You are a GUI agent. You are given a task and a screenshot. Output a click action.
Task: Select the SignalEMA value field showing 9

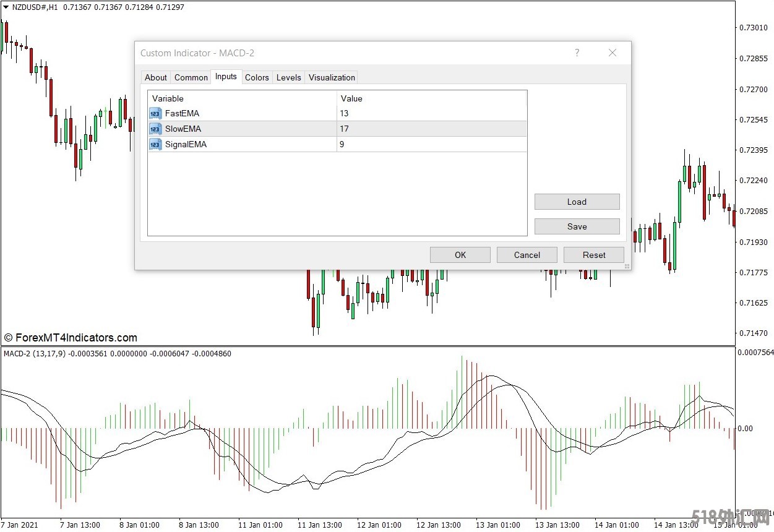[431, 144]
